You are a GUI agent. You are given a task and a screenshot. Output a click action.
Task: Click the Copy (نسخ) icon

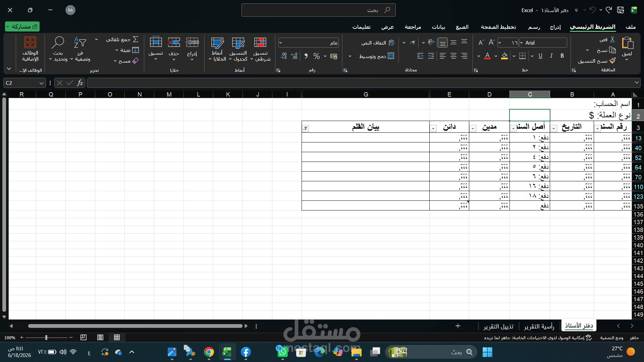612,50
